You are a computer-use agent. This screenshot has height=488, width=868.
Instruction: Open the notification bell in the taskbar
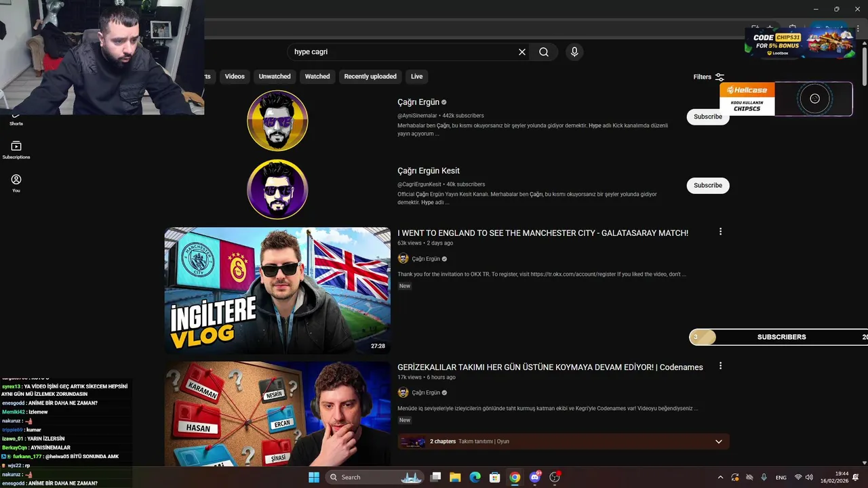856,478
